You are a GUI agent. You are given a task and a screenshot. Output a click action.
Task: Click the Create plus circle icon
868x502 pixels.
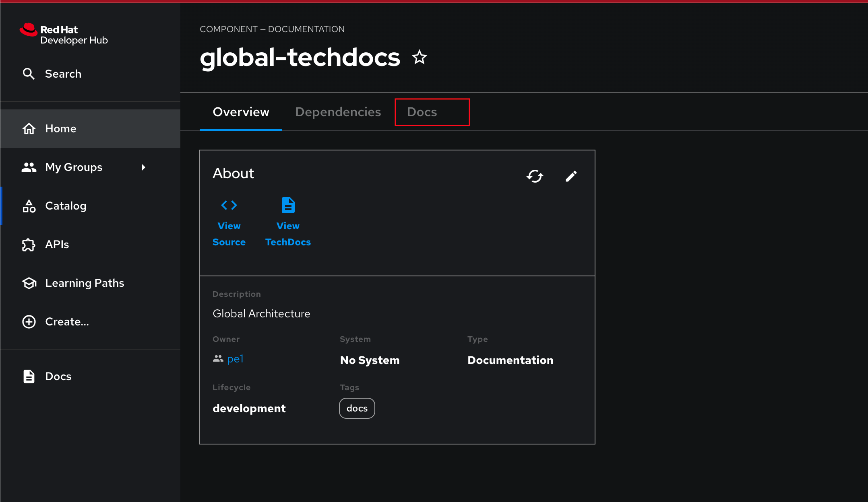point(29,322)
